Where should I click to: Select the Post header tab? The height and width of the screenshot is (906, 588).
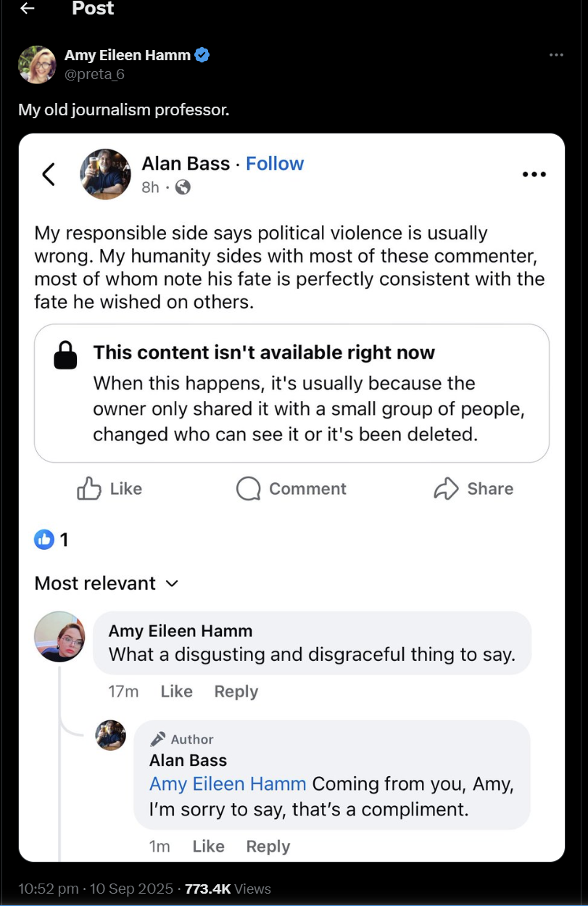pyautogui.click(x=92, y=9)
